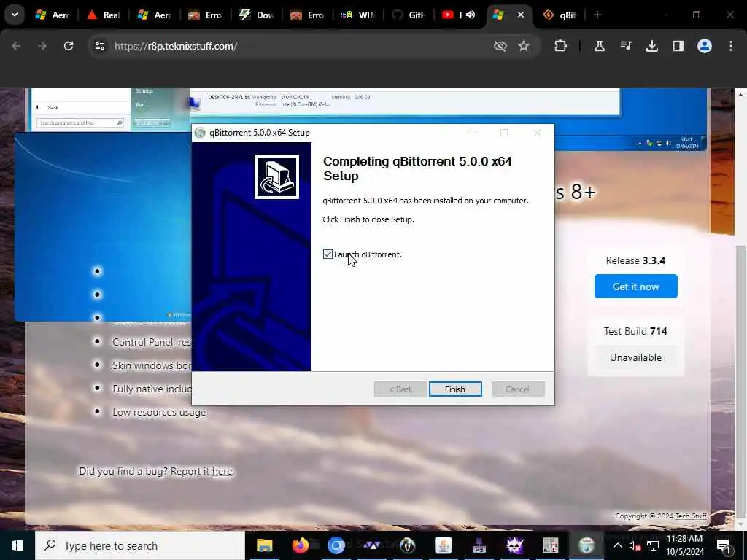This screenshot has height=560, width=747.
Task: Click the network tray icon
Action: pyautogui.click(x=653, y=545)
